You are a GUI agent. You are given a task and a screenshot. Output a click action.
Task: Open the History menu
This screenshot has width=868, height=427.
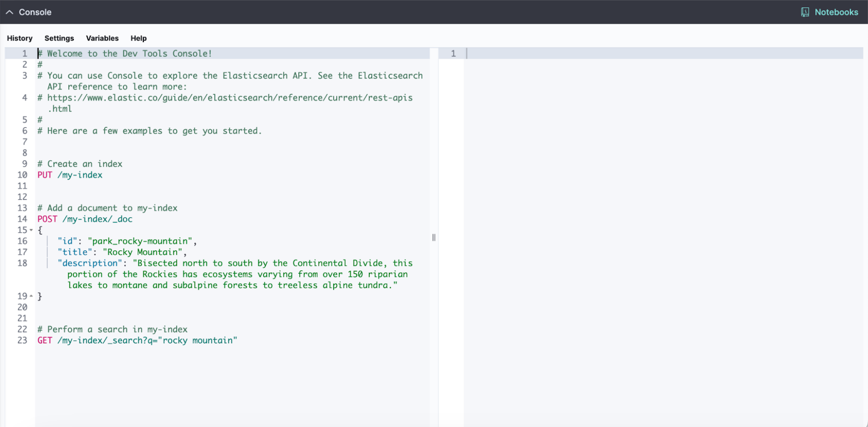pyautogui.click(x=20, y=38)
